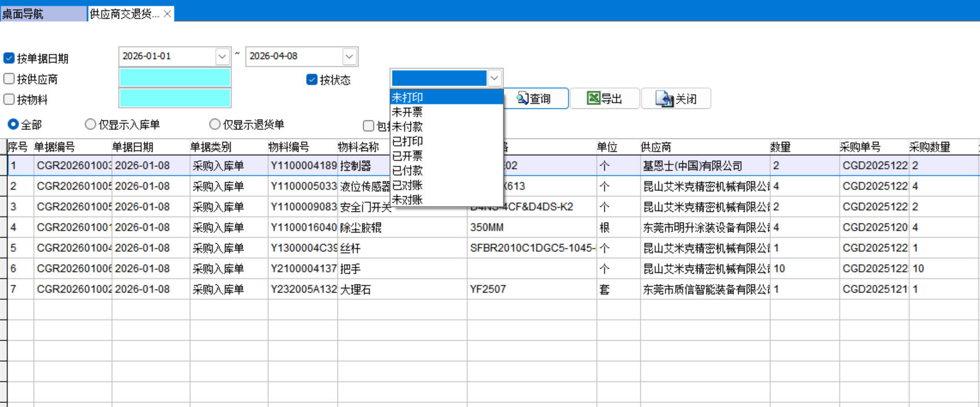The image size is (980, 407).
Task: Toggle the 按单据日期 checkbox
Action: (9, 58)
